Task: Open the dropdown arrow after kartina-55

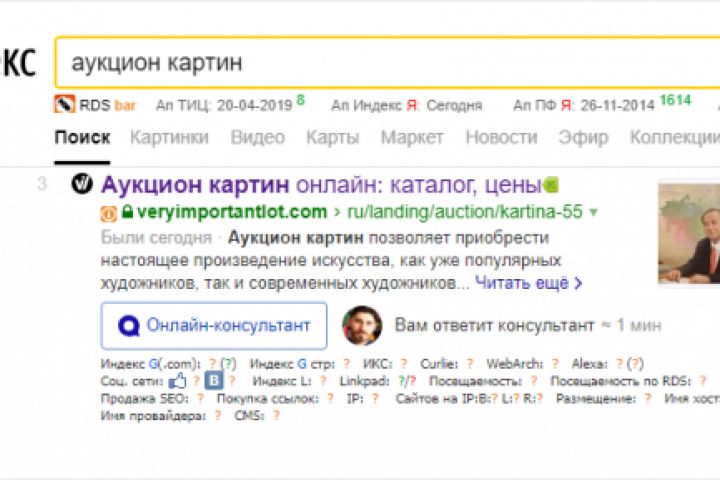Action: pyautogui.click(x=593, y=212)
